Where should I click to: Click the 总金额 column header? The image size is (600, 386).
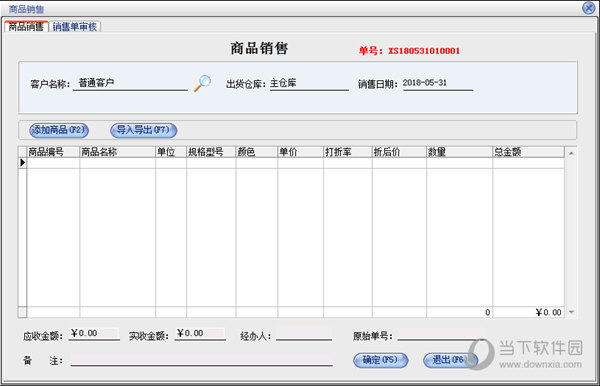pos(528,152)
